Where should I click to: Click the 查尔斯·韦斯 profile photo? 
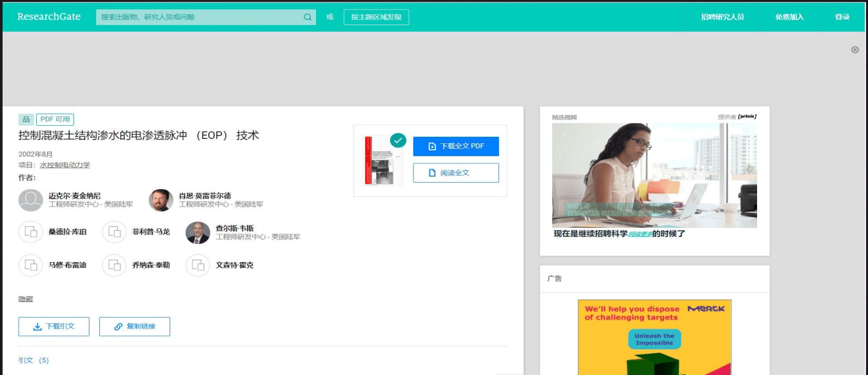tap(198, 232)
